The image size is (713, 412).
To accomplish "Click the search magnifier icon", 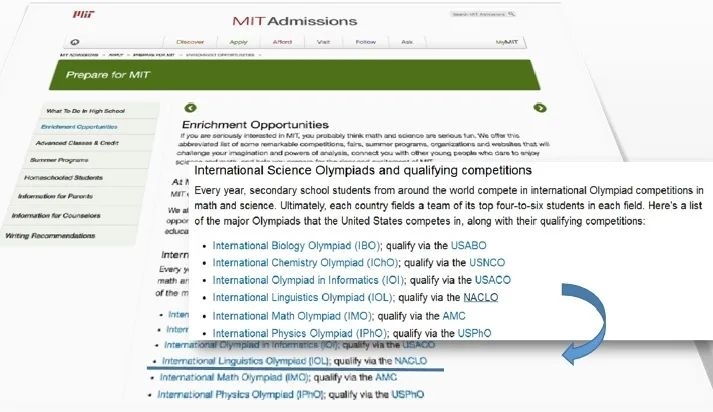I will point(511,15).
